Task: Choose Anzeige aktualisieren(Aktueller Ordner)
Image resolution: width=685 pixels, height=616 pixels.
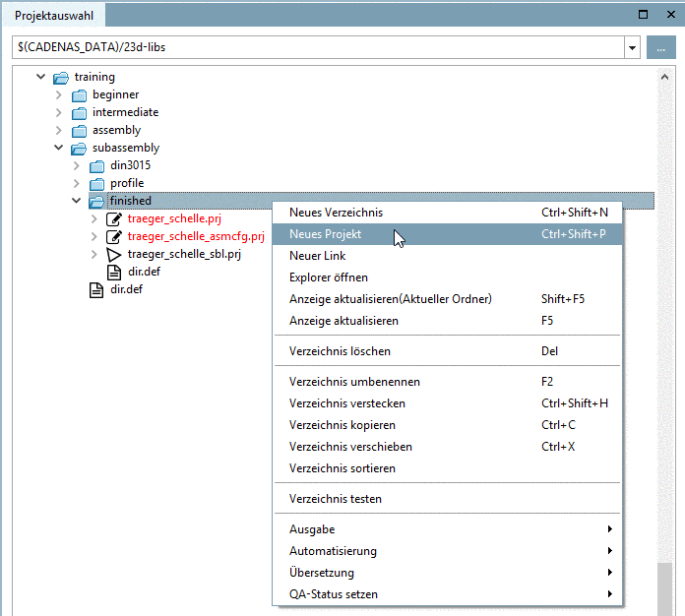Action: 447,299
